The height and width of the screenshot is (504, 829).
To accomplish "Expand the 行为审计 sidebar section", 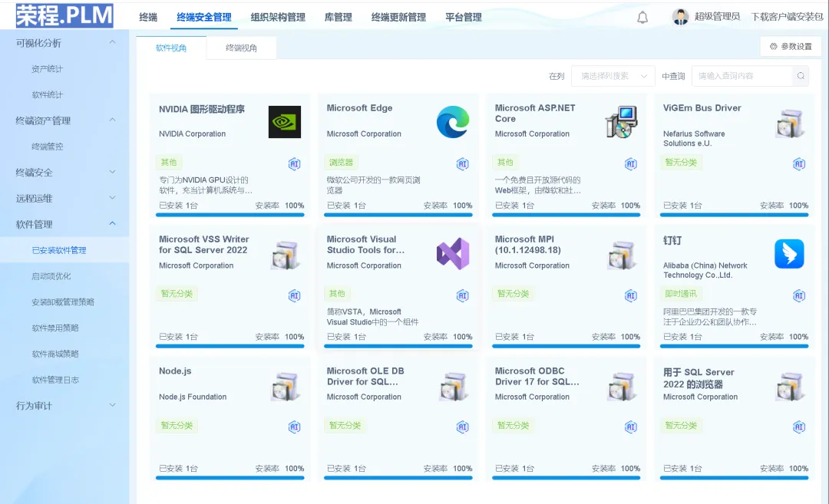I will tap(112, 405).
